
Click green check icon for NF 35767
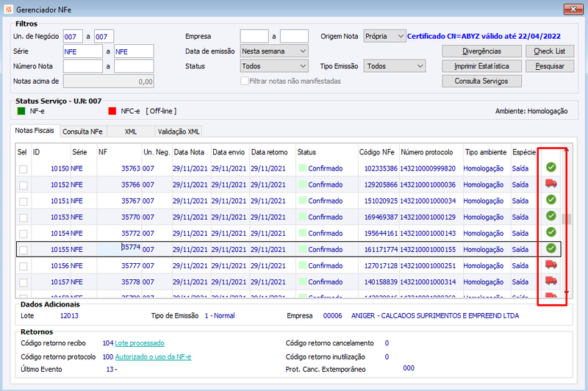(551, 200)
